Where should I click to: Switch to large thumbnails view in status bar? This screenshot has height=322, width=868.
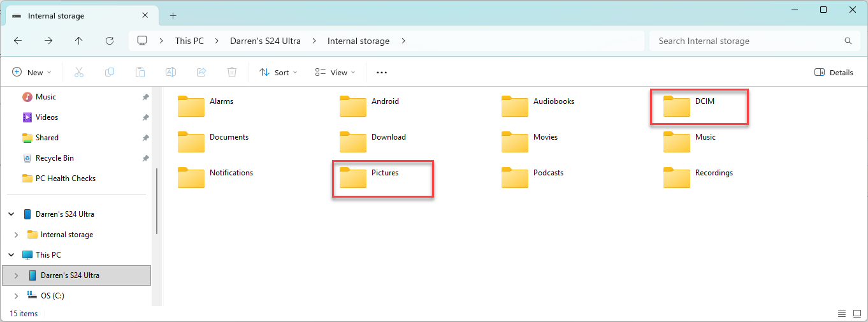857,314
